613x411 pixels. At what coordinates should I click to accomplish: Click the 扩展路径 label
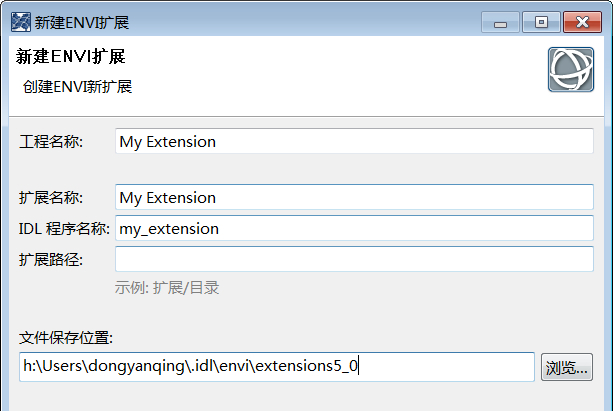(x=51, y=259)
